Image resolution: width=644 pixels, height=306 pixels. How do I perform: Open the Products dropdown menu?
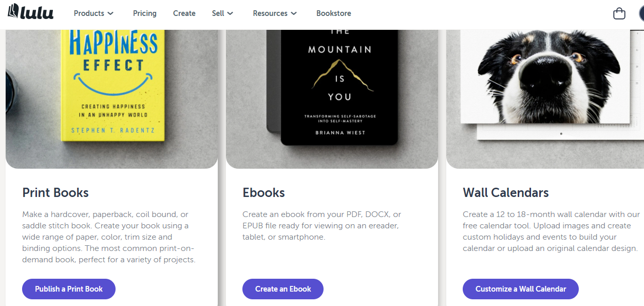(x=89, y=13)
